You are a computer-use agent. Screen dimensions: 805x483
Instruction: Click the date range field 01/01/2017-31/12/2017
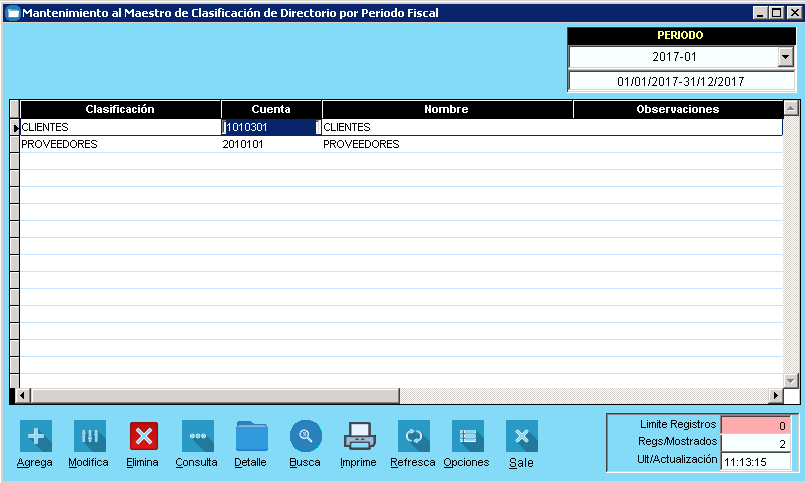(x=680, y=82)
